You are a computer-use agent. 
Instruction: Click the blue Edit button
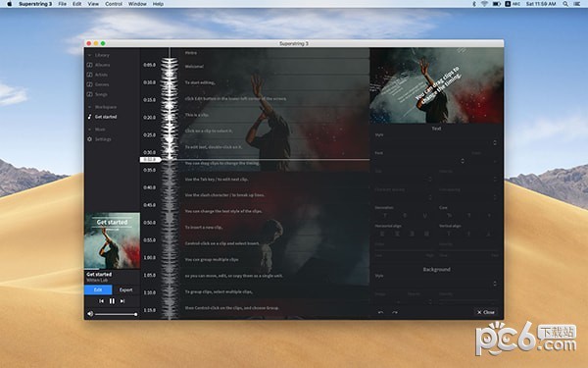click(98, 289)
